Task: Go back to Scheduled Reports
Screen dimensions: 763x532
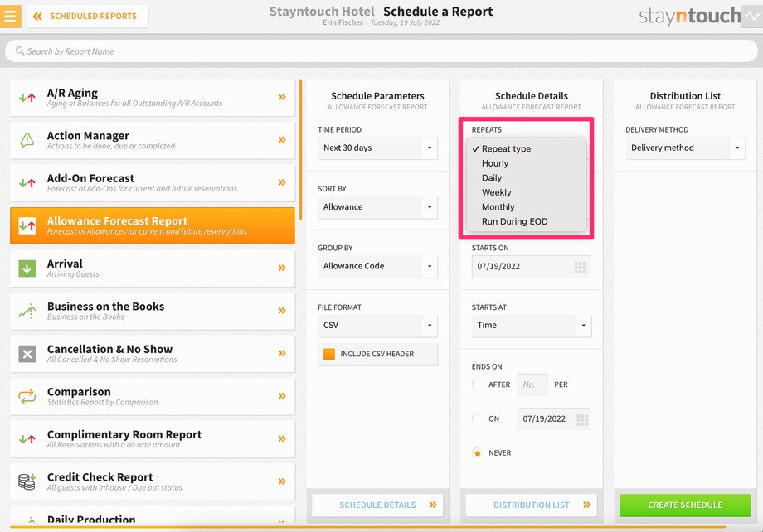Action: [88, 16]
